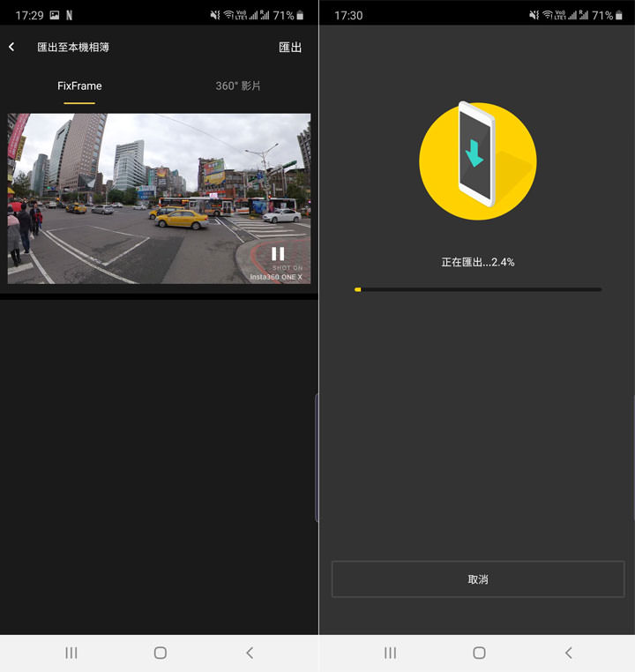
Task: Pause the video preview playback
Action: click(278, 254)
